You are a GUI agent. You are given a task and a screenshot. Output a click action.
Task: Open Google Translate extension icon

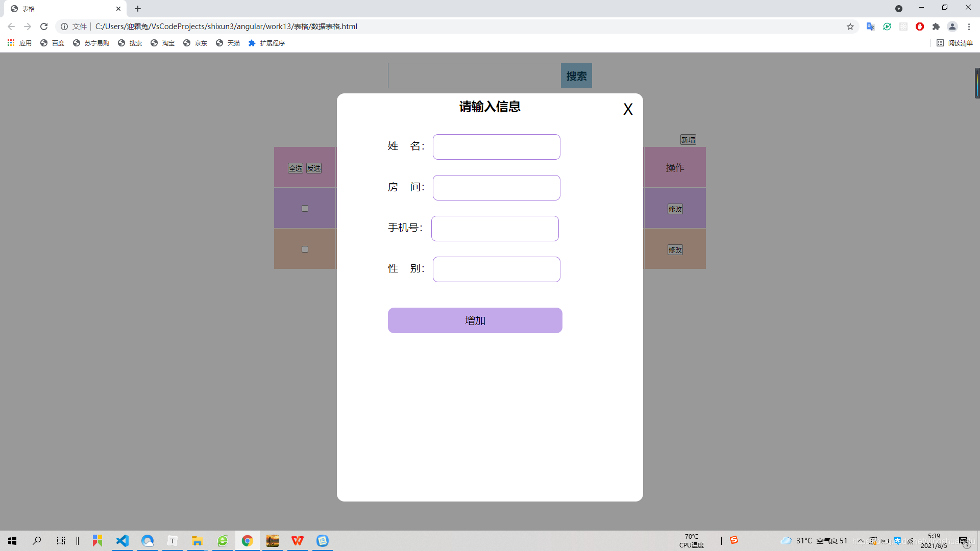point(871,27)
